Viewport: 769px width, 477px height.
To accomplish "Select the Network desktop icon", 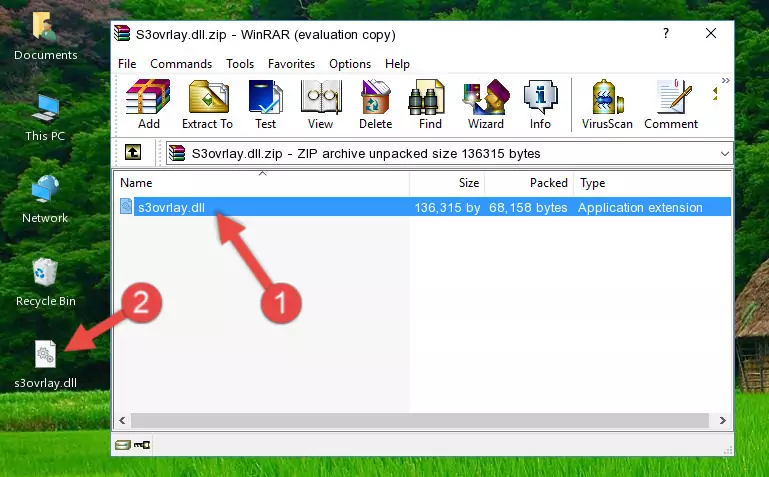I will [x=45, y=200].
